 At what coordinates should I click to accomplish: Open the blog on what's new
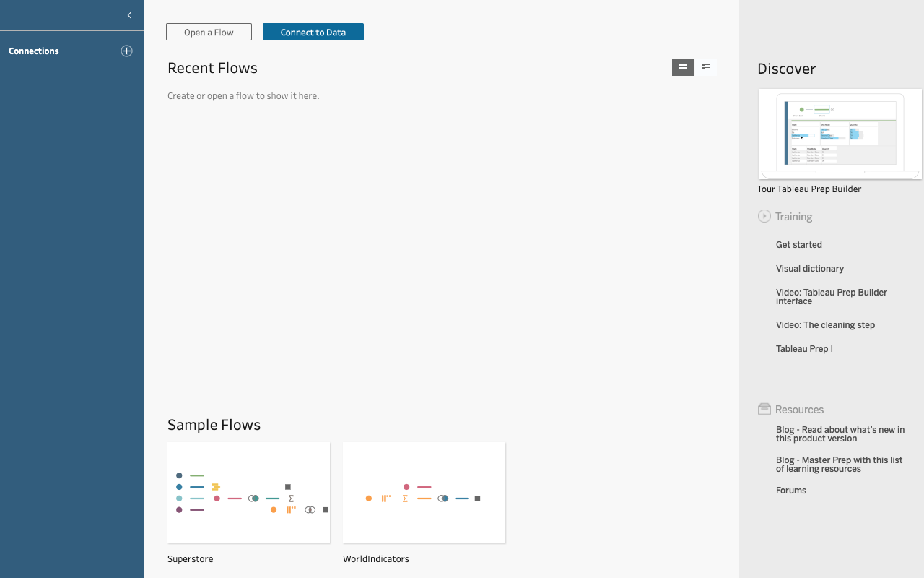840,434
